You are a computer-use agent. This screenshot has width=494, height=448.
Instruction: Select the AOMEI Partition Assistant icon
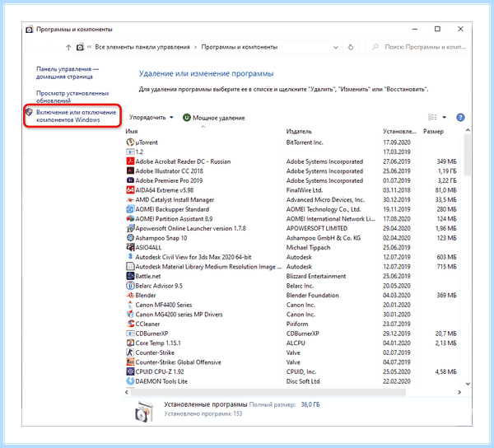pyautogui.click(x=130, y=218)
